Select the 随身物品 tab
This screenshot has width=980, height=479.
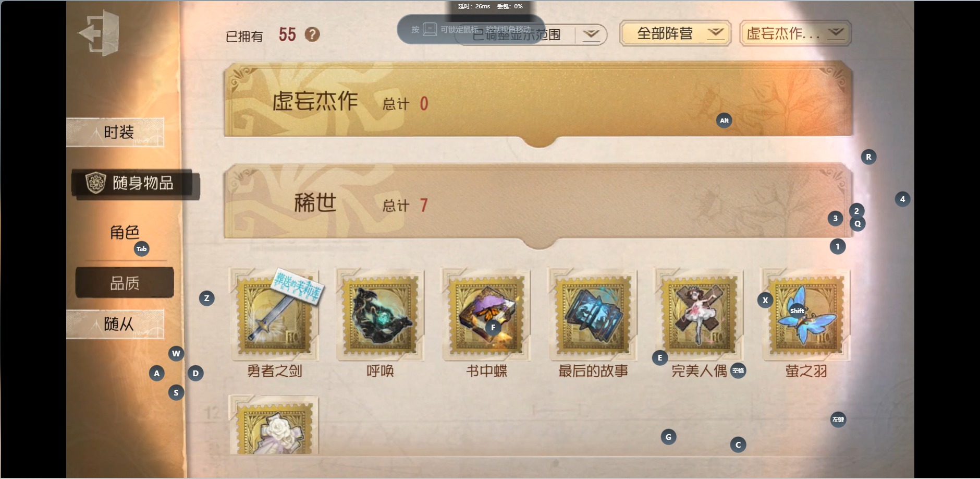pyautogui.click(x=136, y=184)
